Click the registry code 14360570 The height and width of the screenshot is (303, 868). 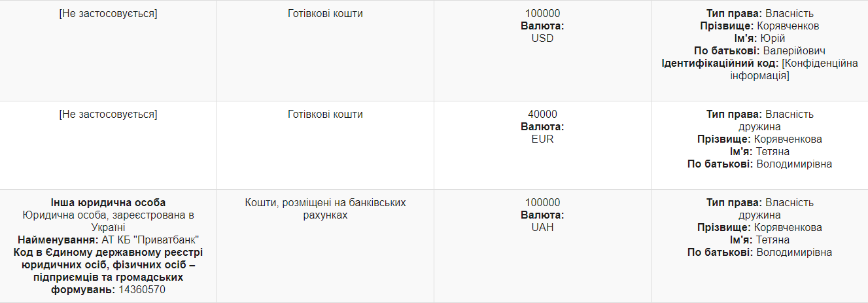(x=142, y=290)
